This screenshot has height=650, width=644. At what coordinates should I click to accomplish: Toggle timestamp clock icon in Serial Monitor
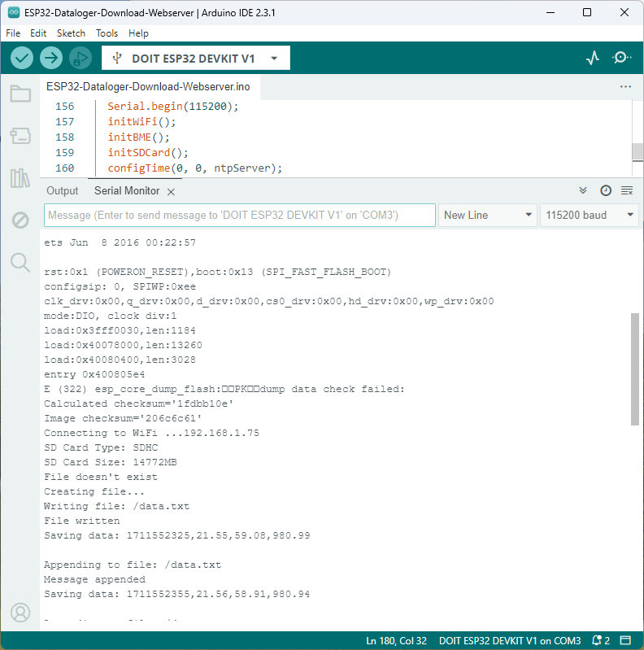606,190
